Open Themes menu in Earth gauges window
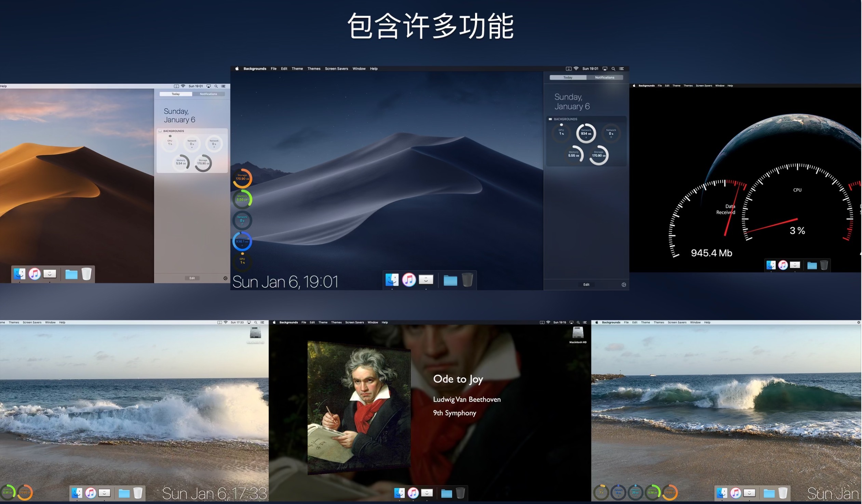 pyautogui.click(x=688, y=86)
